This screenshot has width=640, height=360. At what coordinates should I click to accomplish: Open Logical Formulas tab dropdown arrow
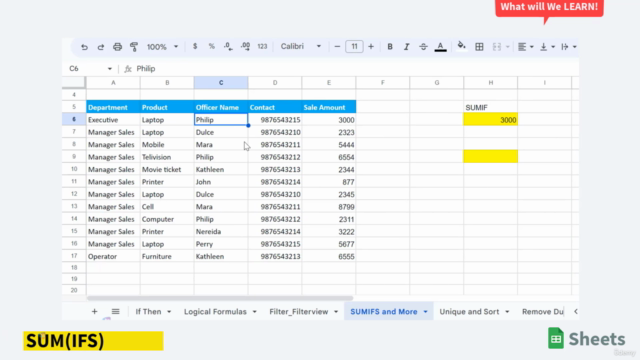tap(254, 312)
